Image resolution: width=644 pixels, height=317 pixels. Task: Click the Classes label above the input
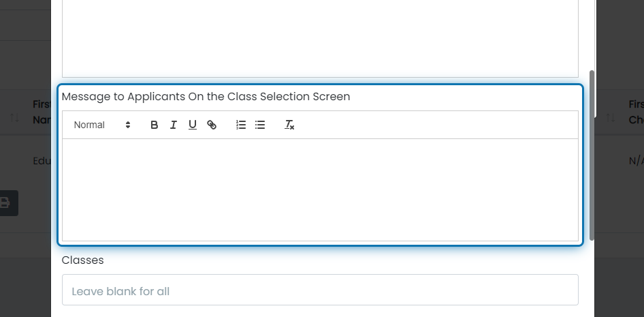click(x=82, y=260)
